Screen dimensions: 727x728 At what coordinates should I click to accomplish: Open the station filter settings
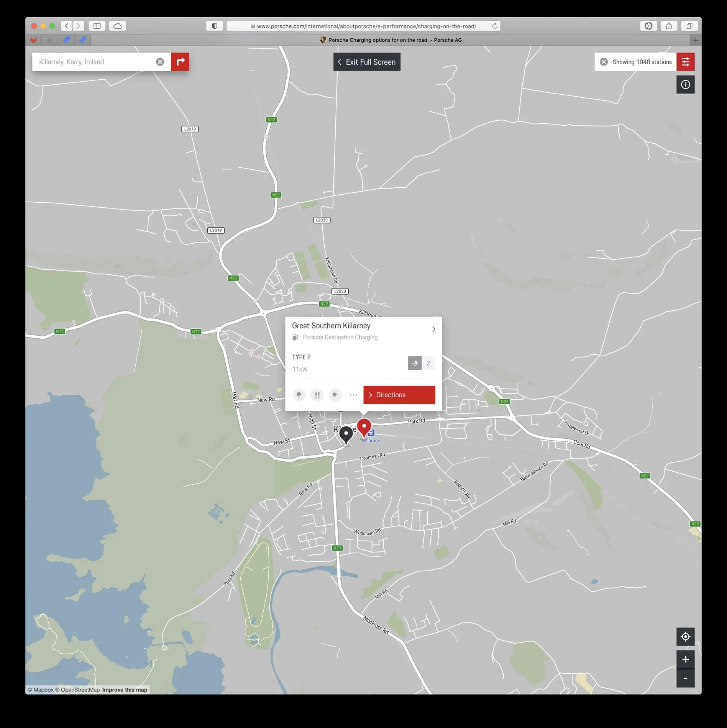pyautogui.click(x=685, y=62)
